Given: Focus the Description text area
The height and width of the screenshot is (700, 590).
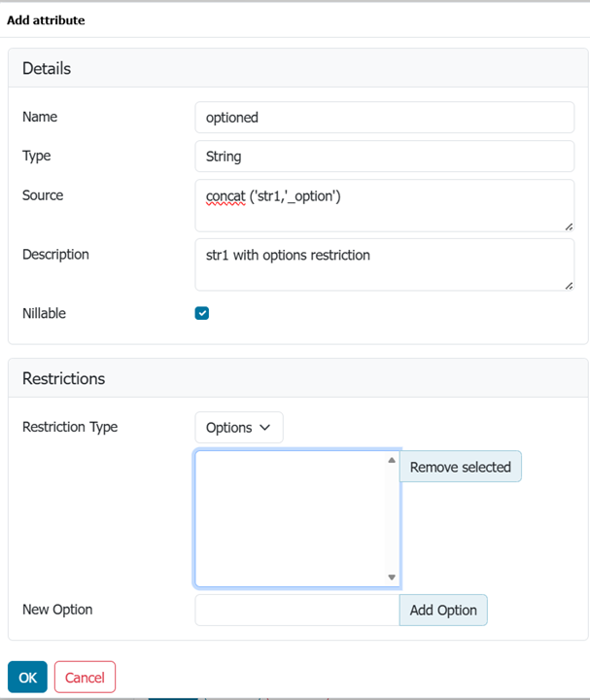Looking at the screenshot, I should click(384, 263).
